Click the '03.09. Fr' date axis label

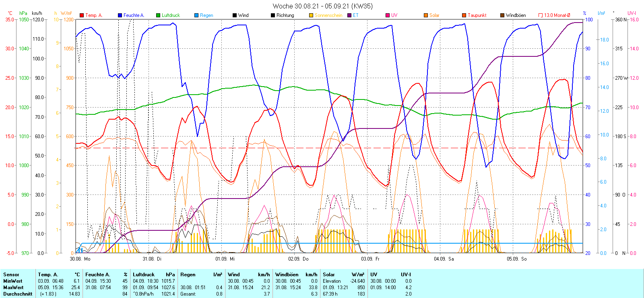tap(370, 259)
